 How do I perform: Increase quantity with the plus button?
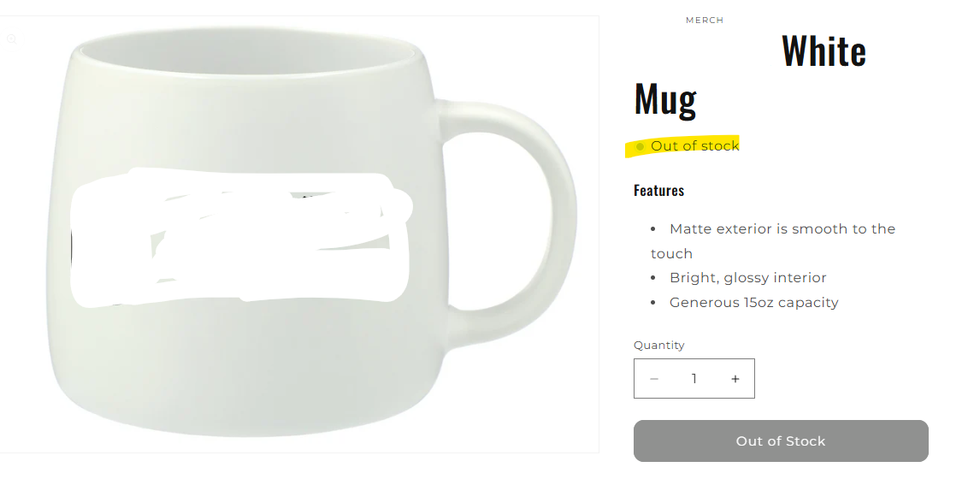pyautogui.click(x=735, y=379)
